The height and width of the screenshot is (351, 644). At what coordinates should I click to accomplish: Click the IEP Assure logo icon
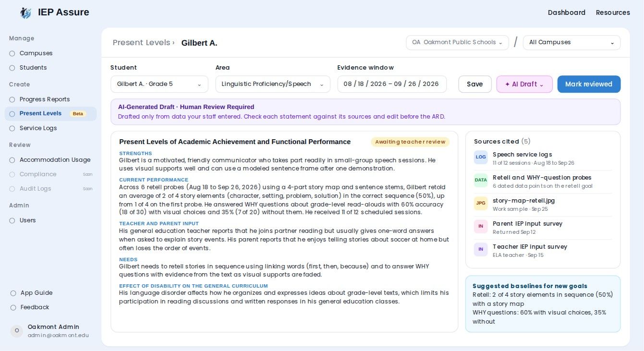point(25,13)
